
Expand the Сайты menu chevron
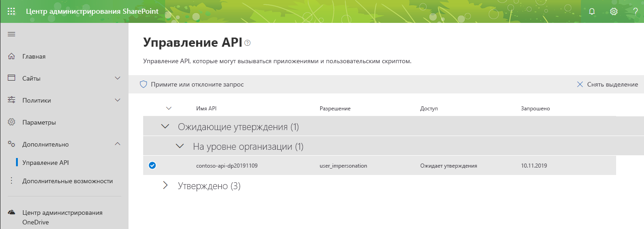[x=118, y=78]
